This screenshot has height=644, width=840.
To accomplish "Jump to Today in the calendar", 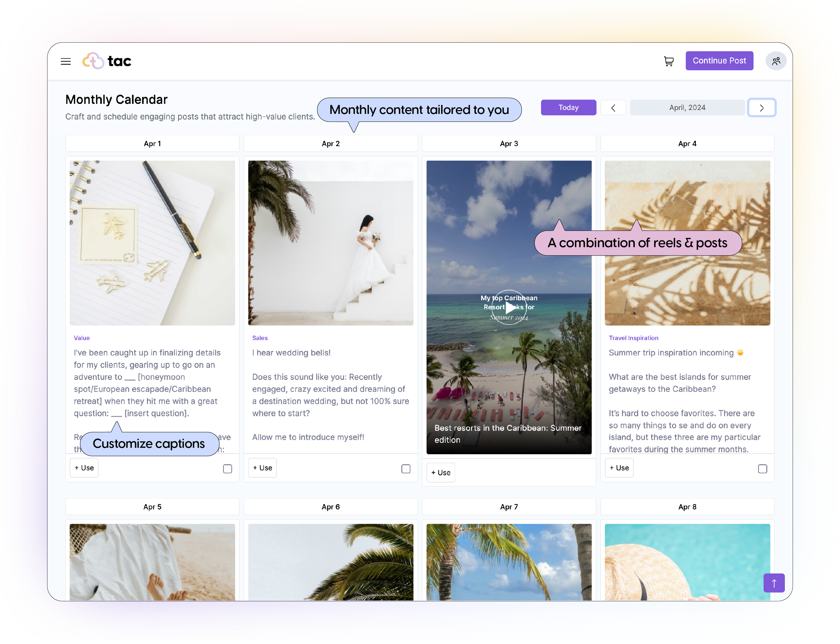I will pyautogui.click(x=568, y=108).
